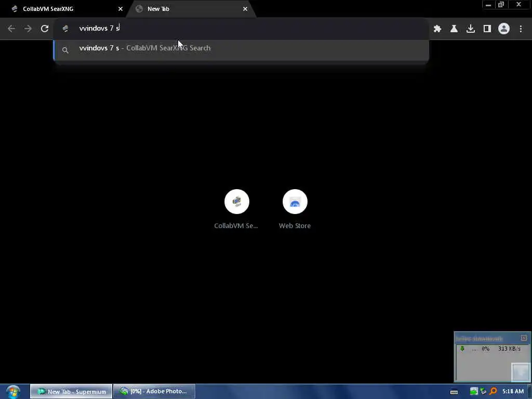532x399 pixels.
Task: Click the safely remove hardware tray icon
Action: [x=484, y=392]
